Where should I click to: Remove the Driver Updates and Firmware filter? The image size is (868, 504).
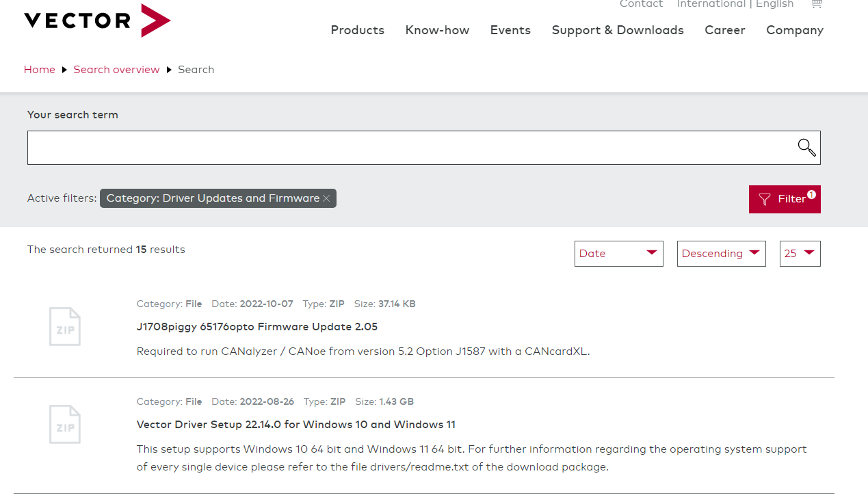(x=326, y=198)
